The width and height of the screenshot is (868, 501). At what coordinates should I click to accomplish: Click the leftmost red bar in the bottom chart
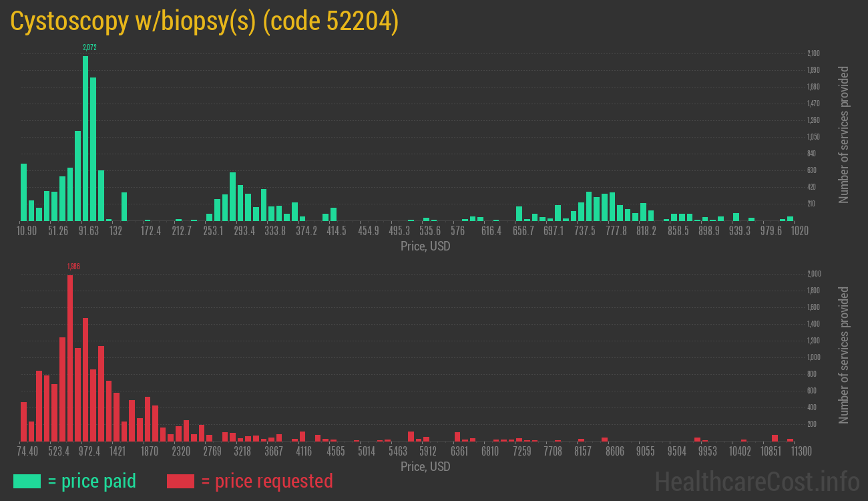point(24,422)
